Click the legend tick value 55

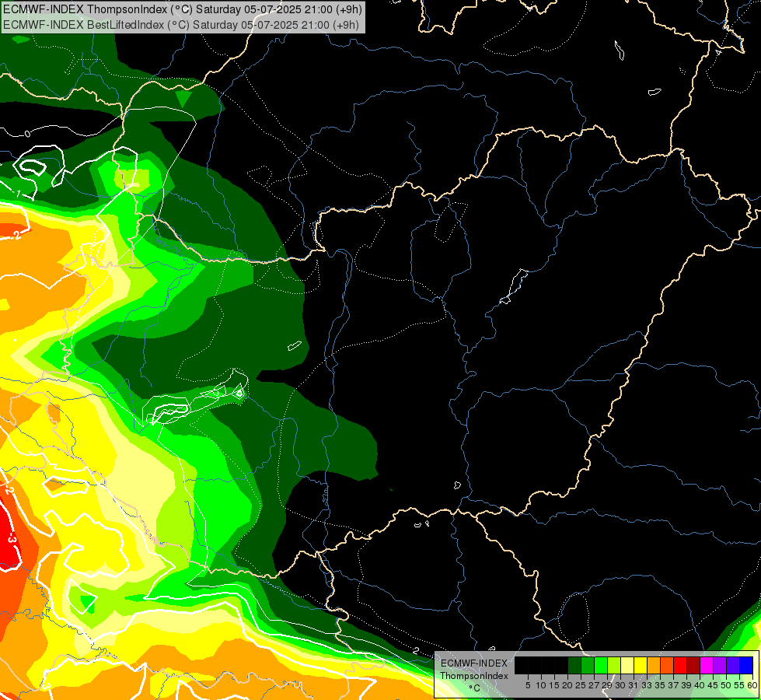point(740,685)
